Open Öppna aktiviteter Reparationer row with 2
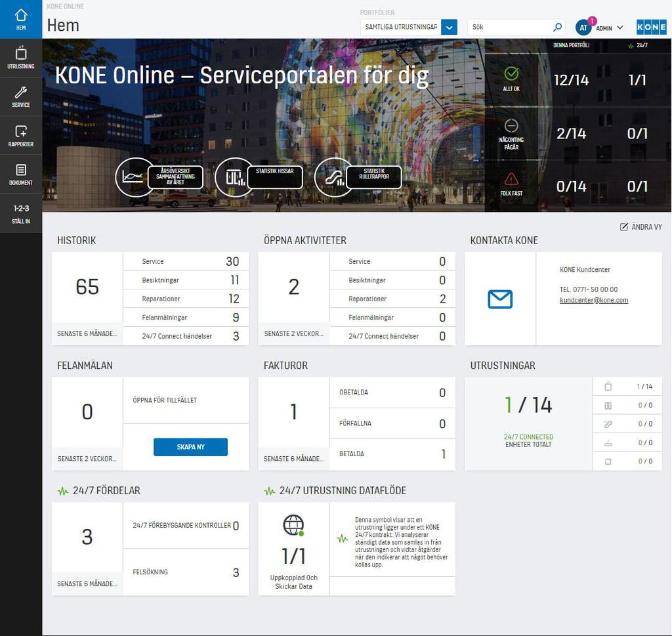Image resolution: width=672 pixels, height=636 pixels. click(x=392, y=299)
